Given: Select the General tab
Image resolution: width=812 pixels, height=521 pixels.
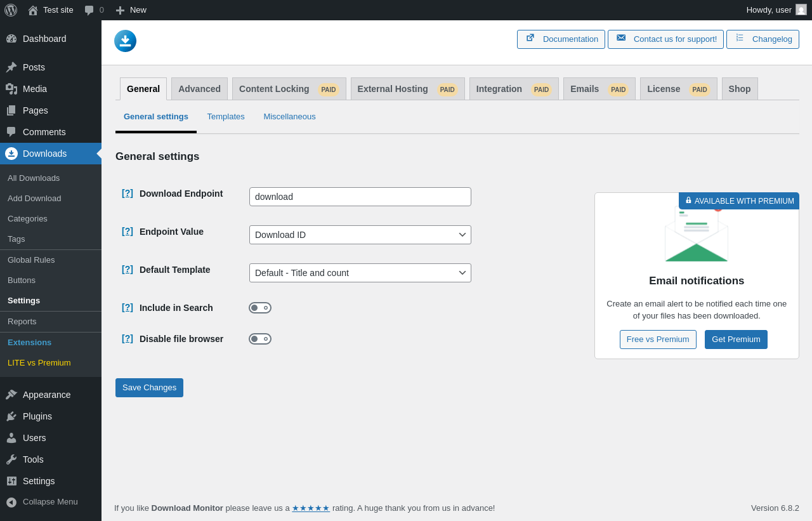Looking at the screenshot, I should tap(143, 89).
